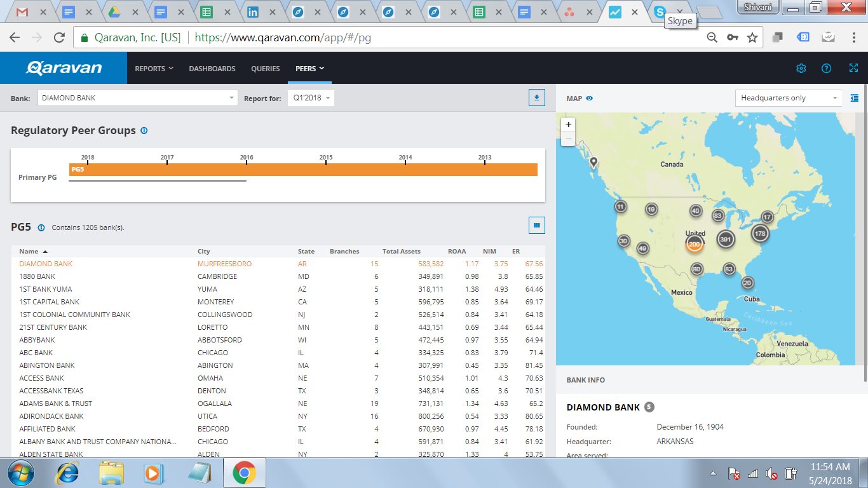Open the Reports menu
This screenshot has width=868, height=488.
(x=154, y=69)
